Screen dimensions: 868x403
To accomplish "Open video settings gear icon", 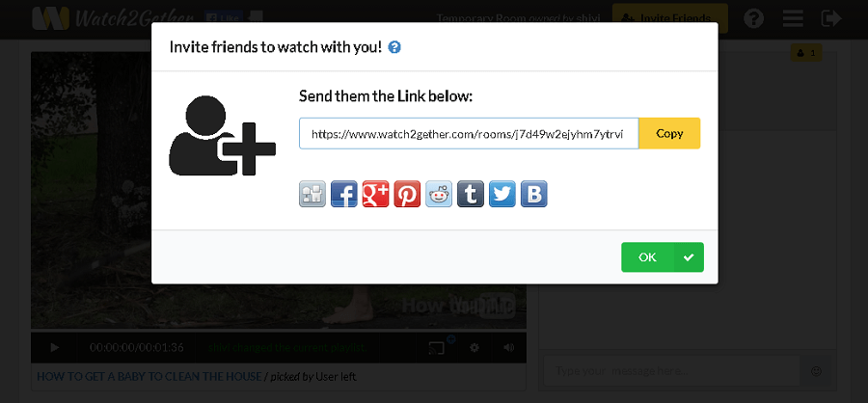I will [474, 348].
